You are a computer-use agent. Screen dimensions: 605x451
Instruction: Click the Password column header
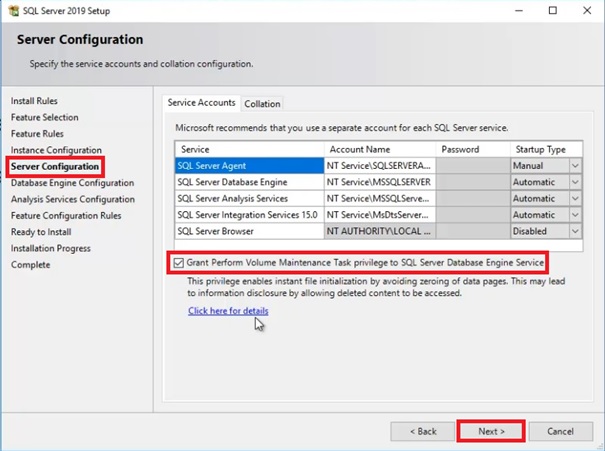click(x=473, y=149)
